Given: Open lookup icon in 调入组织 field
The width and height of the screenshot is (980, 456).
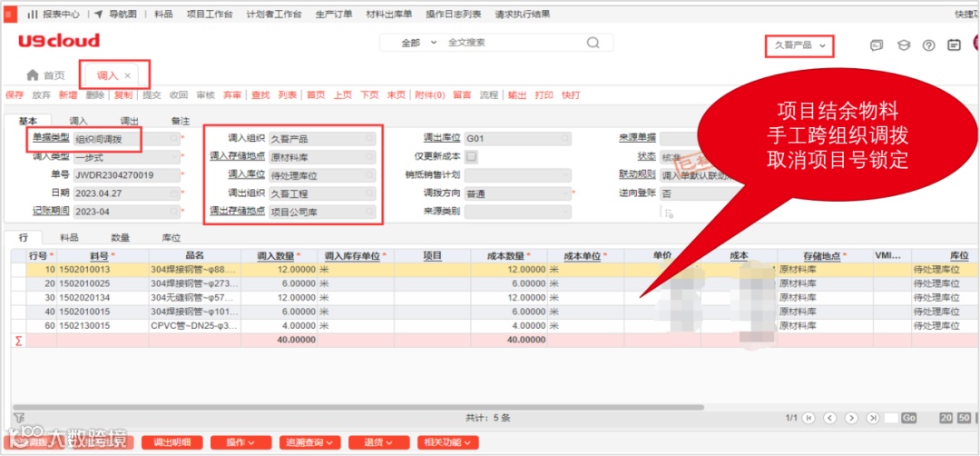Looking at the screenshot, I should (x=370, y=139).
